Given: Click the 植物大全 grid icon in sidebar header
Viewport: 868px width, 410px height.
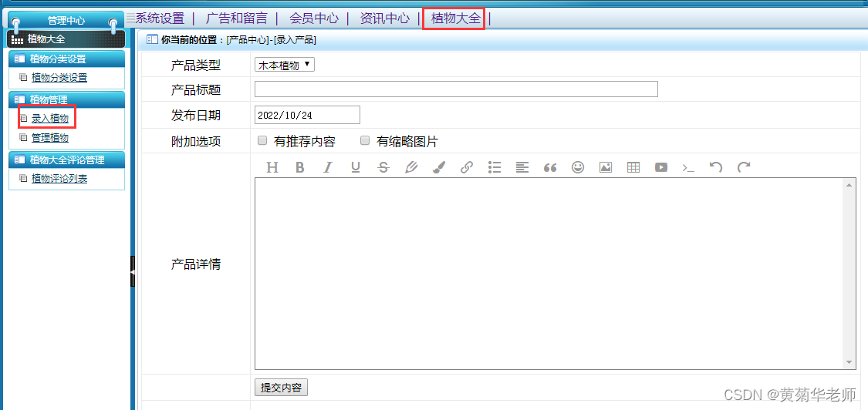Looking at the screenshot, I should 17,40.
